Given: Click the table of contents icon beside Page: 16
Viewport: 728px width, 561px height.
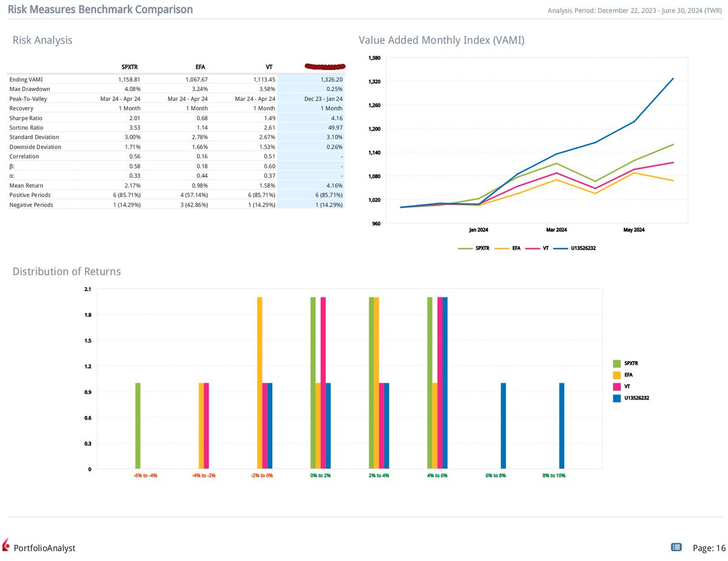Looking at the screenshot, I should tap(676, 547).
